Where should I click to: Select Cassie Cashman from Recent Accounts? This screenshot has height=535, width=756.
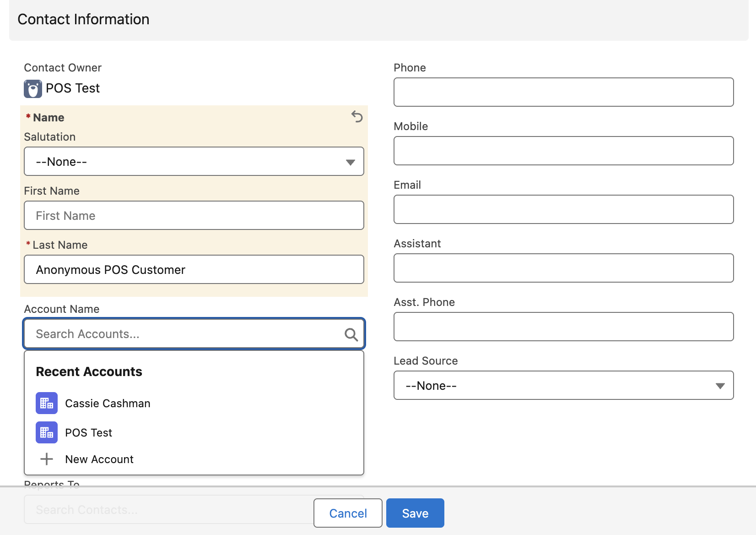point(108,403)
